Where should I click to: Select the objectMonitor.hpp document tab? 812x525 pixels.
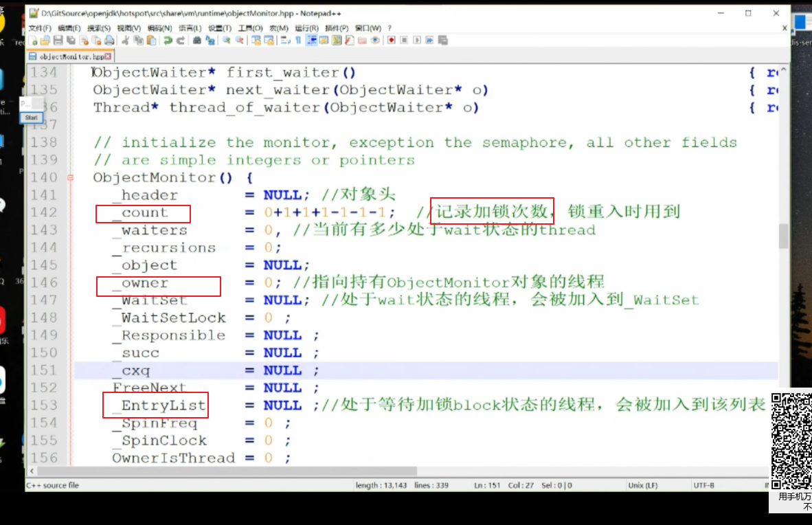coord(71,56)
